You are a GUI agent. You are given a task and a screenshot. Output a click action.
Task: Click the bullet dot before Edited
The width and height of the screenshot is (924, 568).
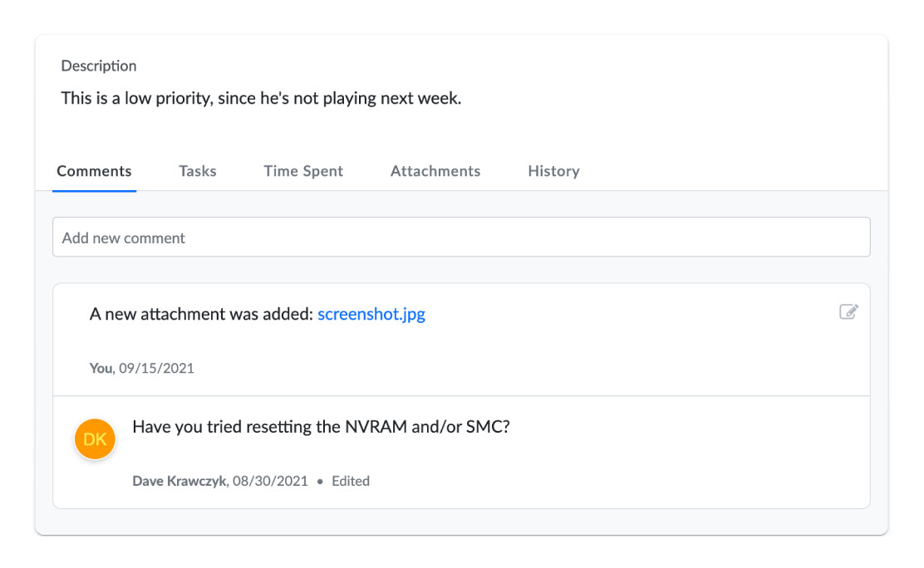(320, 482)
